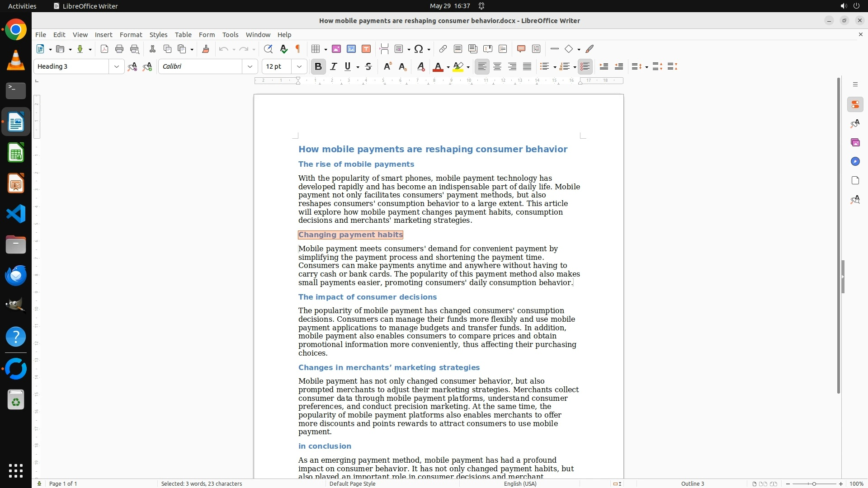
Task: Insert a special character with the Omega icon
Action: point(419,49)
